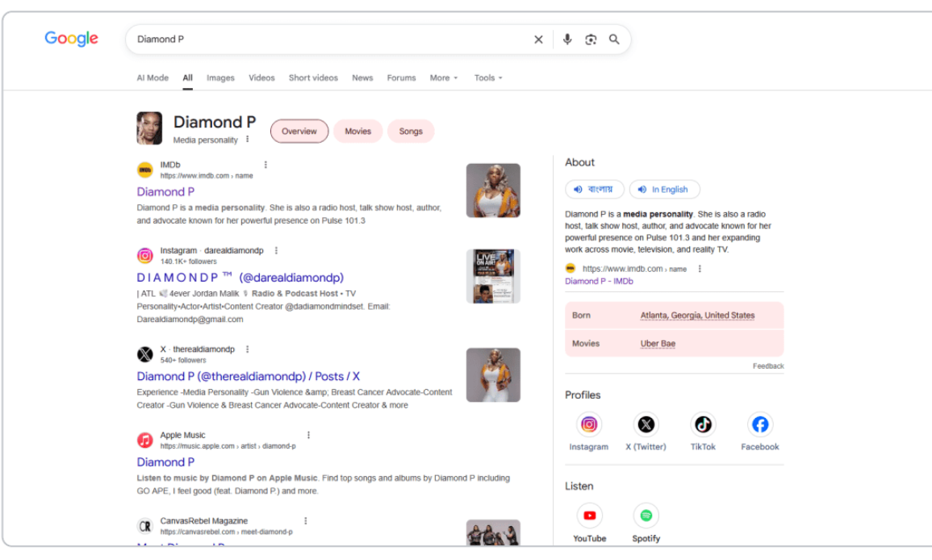The image size is (932, 560).
Task: Select the Movies chip
Action: coord(357,132)
